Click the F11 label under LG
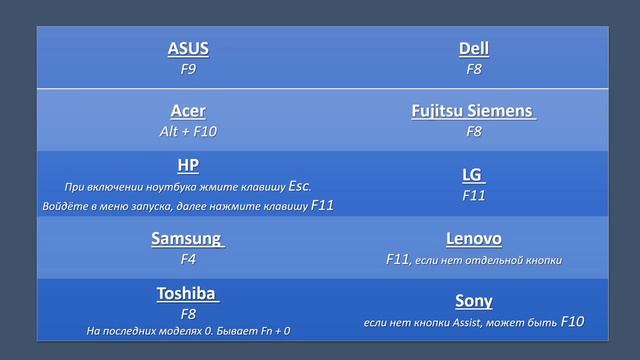The image size is (640, 360). 473,196
